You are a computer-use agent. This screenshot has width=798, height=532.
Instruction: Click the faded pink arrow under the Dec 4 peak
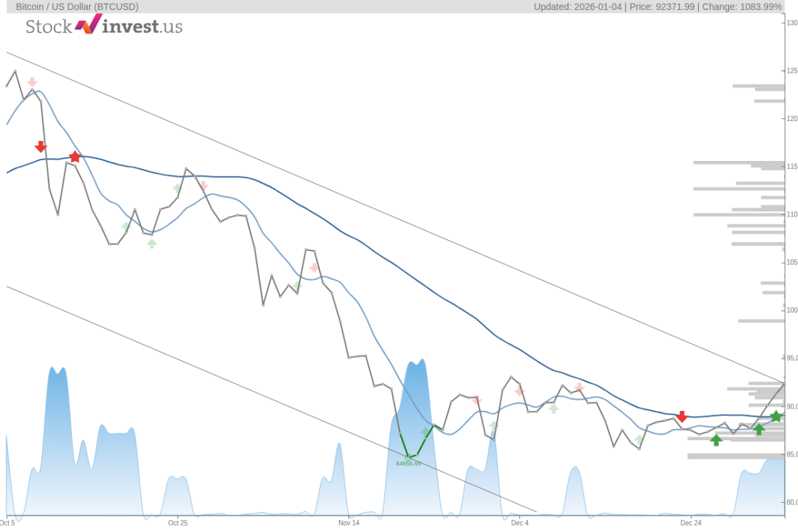(519, 390)
